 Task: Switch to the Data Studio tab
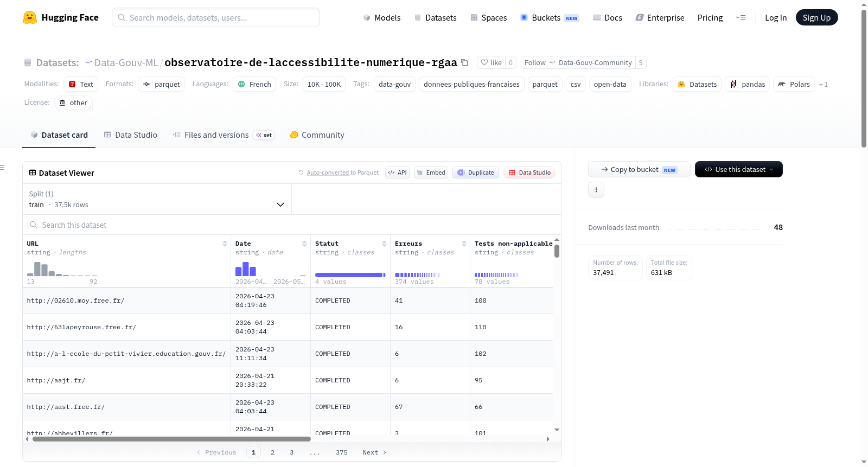tap(131, 135)
